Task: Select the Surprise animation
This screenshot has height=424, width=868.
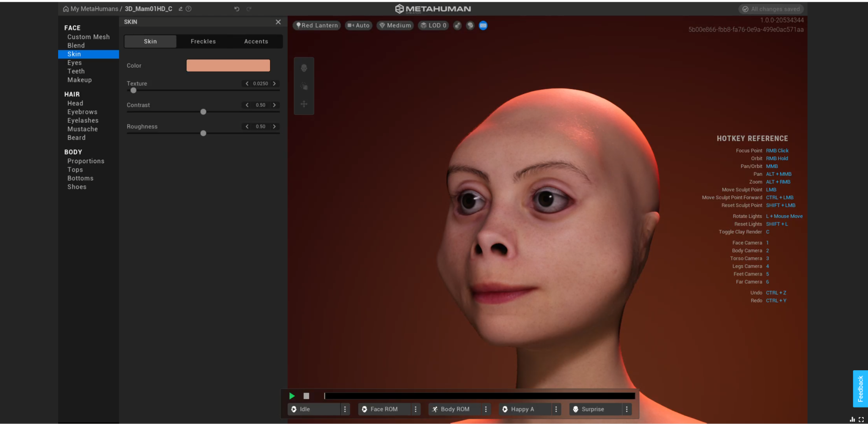Action: tap(596, 409)
